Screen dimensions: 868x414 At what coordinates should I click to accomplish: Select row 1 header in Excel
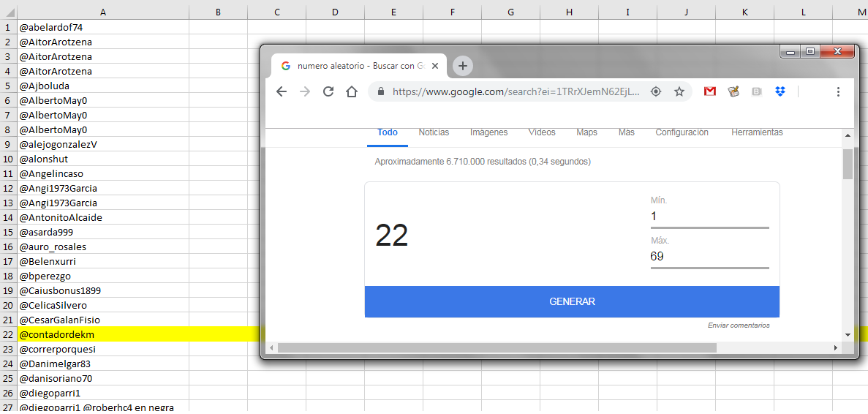(8, 27)
